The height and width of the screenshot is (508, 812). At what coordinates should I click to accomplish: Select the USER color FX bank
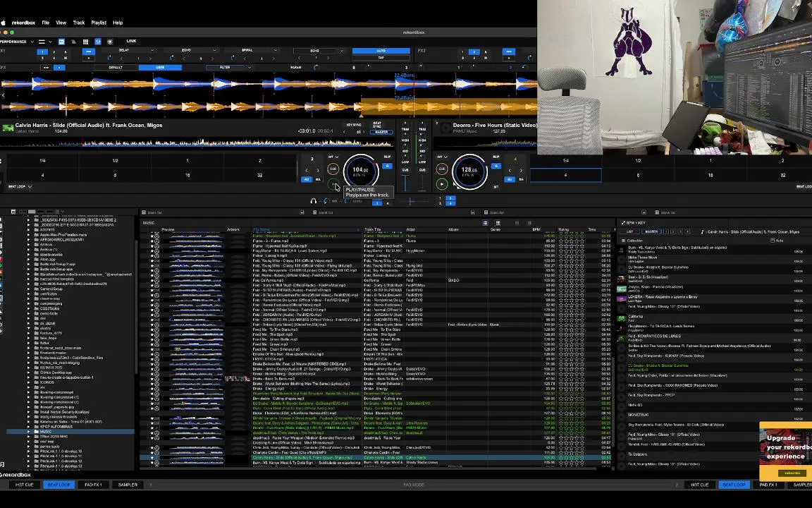[161, 68]
